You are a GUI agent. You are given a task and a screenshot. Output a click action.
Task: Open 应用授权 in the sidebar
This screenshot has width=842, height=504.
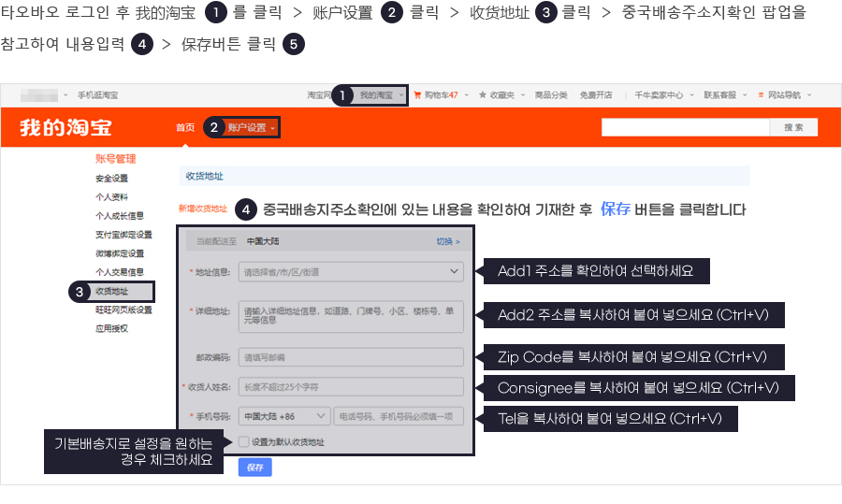click(111, 328)
